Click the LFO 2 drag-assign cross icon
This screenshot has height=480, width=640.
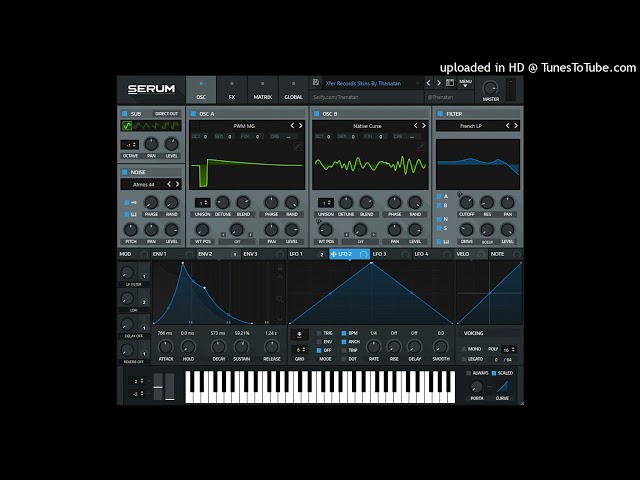pyautogui.click(x=333, y=254)
